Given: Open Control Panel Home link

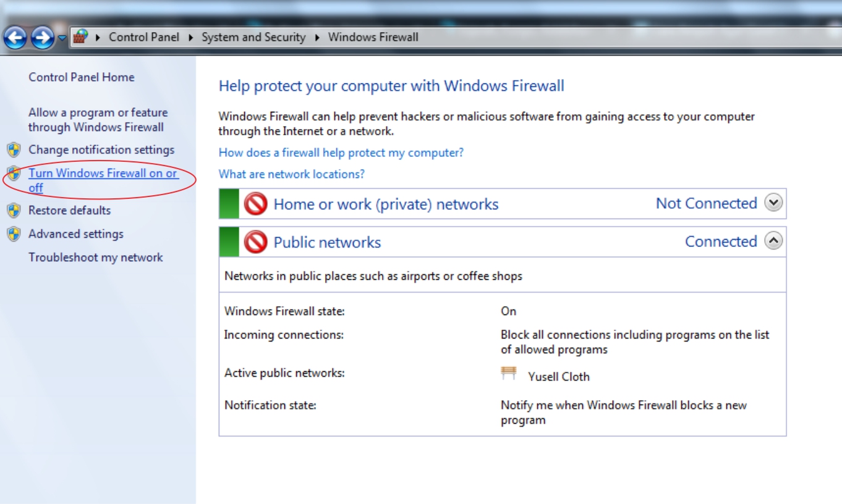Looking at the screenshot, I should pos(82,77).
